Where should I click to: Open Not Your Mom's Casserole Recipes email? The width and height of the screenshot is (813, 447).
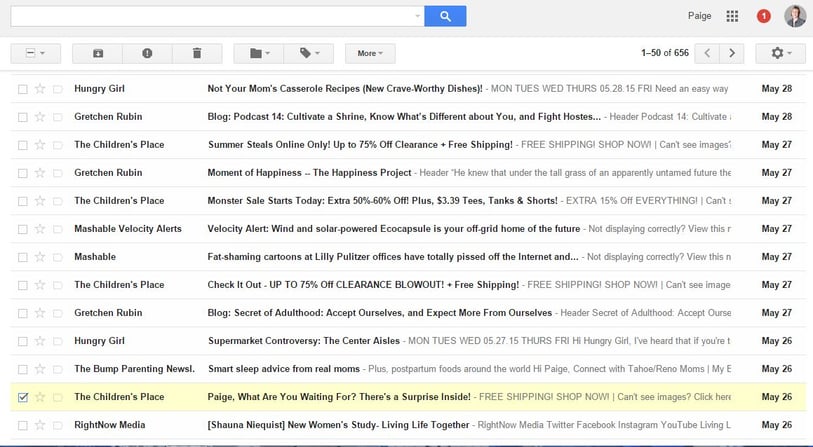pos(345,89)
